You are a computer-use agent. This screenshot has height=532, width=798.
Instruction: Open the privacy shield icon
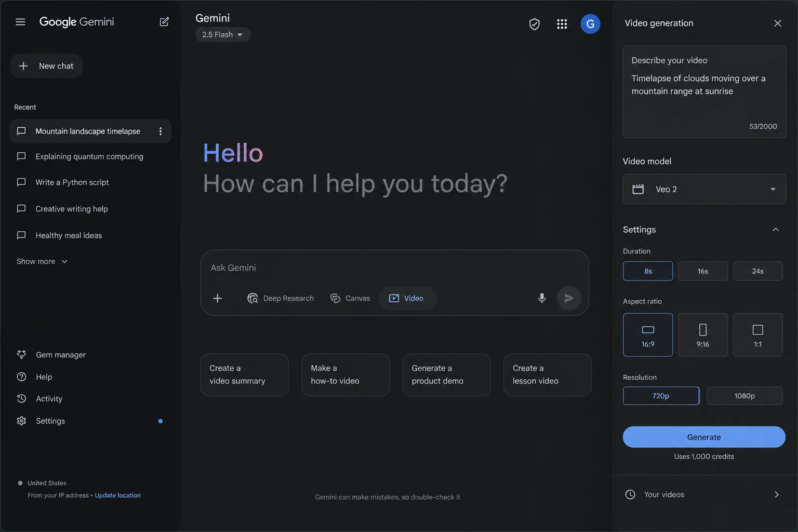point(534,24)
